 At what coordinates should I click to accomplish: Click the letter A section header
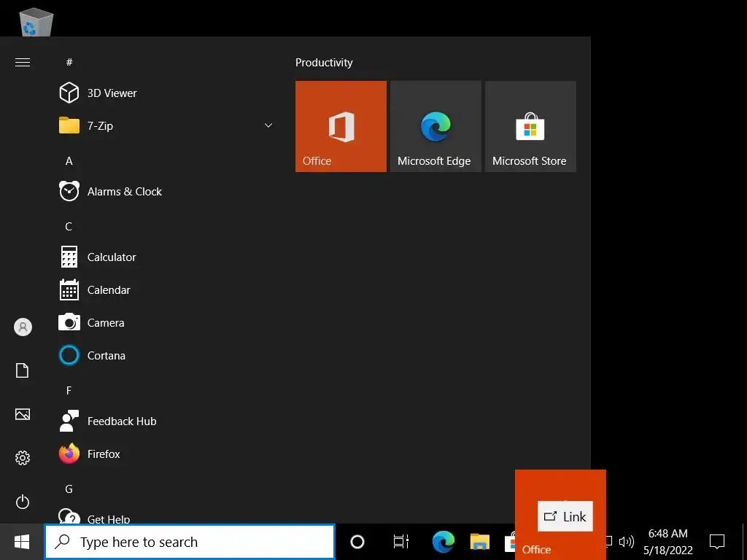click(69, 161)
